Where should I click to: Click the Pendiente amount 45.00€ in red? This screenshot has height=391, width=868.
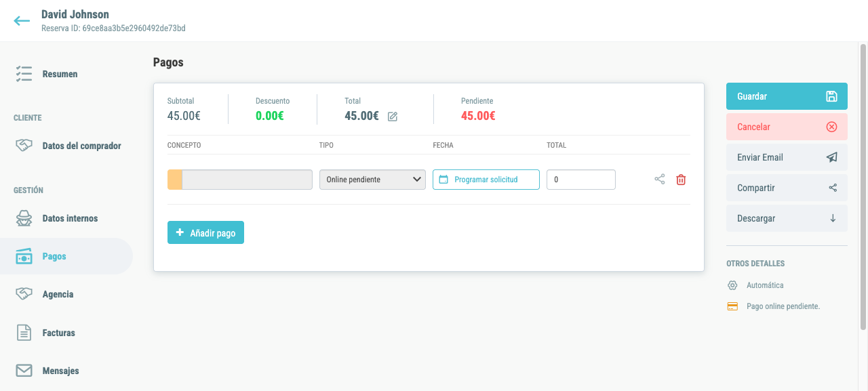click(478, 116)
